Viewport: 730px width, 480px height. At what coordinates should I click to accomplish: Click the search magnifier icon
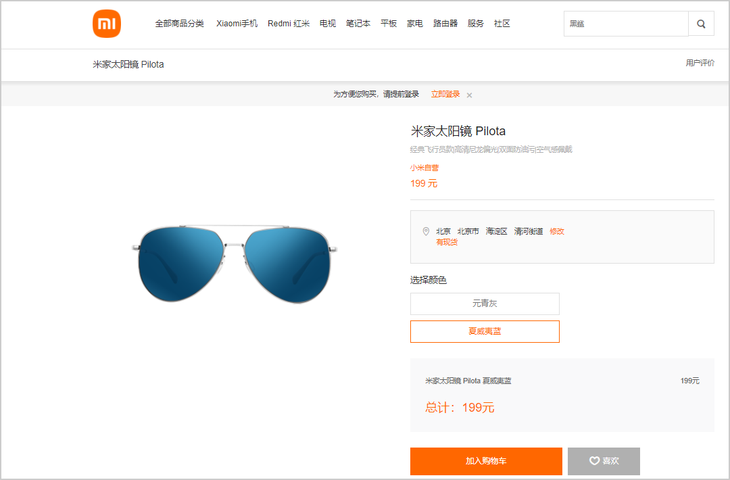(x=701, y=24)
